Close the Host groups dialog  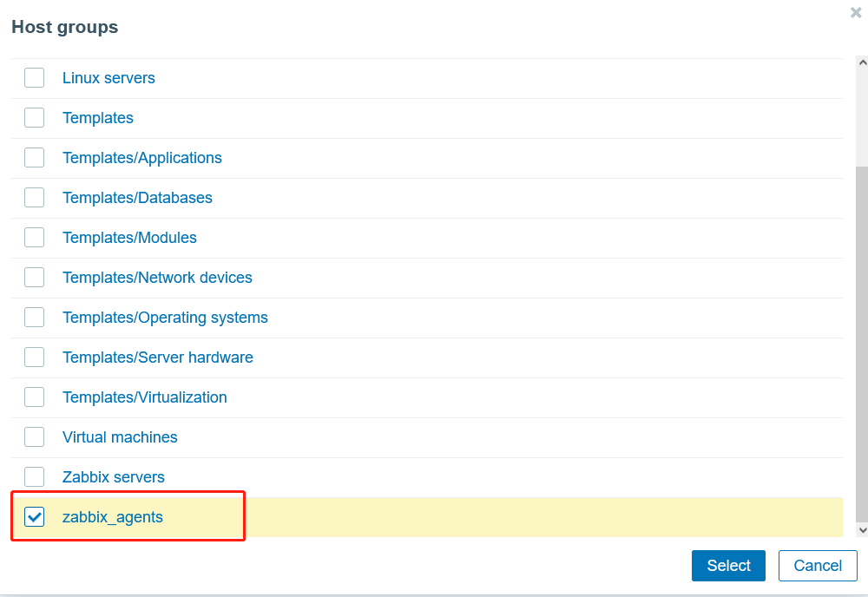(x=856, y=12)
